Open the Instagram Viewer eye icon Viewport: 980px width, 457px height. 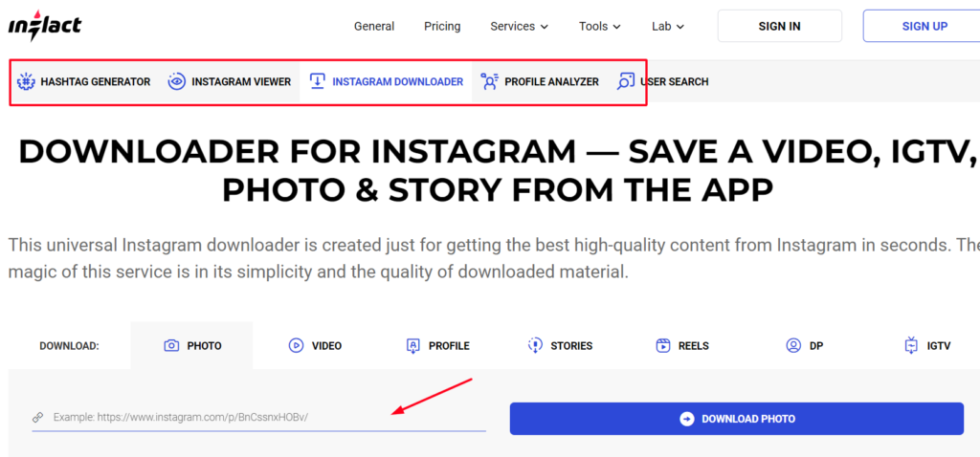[176, 82]
